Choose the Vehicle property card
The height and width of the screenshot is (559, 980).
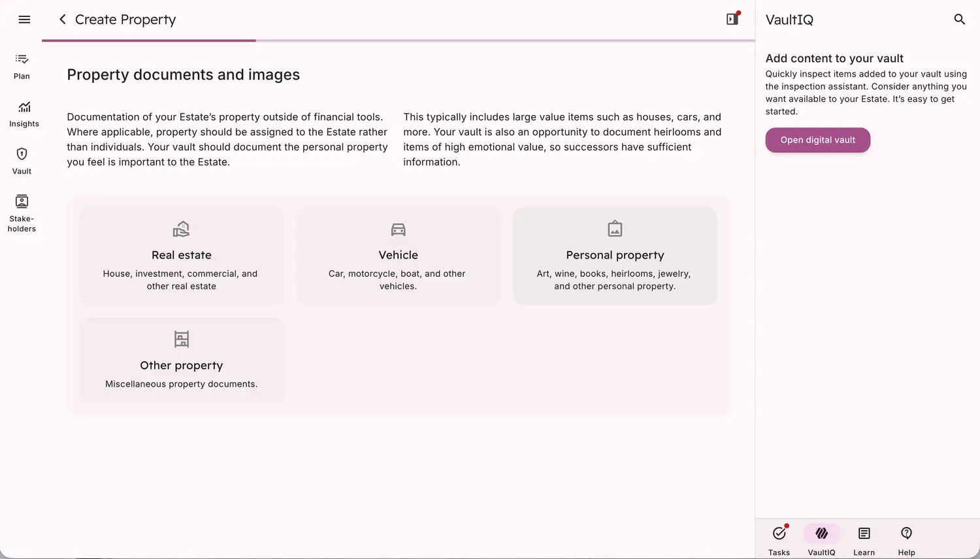pos(398,256)
